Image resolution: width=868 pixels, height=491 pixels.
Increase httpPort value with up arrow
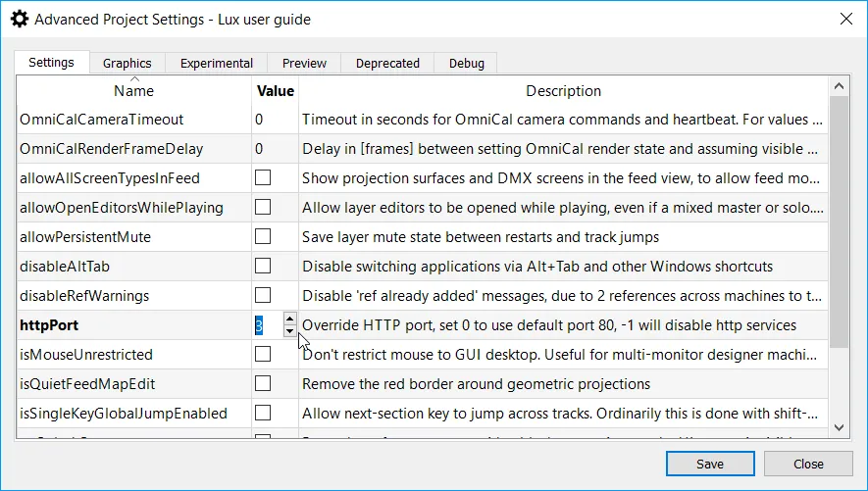289,319
